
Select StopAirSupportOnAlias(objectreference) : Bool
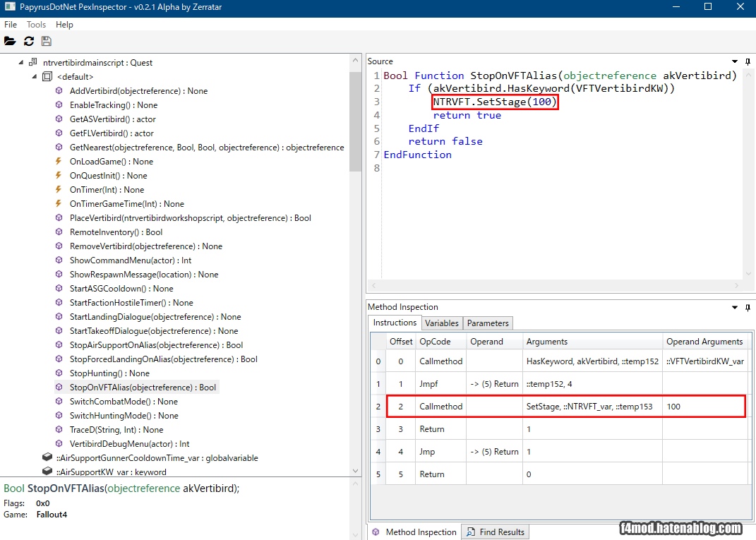click(x=156, y=344)
